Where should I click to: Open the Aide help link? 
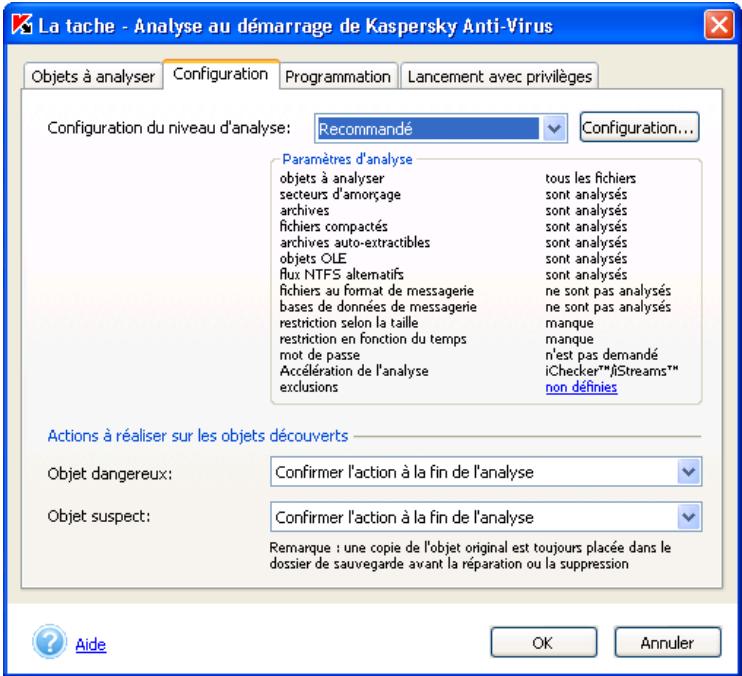pyautogui.click(x=91, y=644)
